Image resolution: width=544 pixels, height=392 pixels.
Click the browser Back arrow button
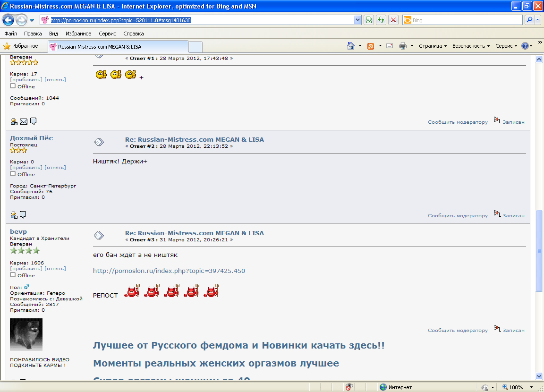click(x=8, y=20)
